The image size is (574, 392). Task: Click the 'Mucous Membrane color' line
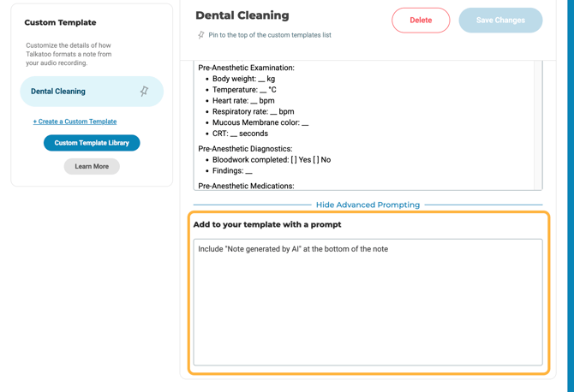click(x=260, y=122)
